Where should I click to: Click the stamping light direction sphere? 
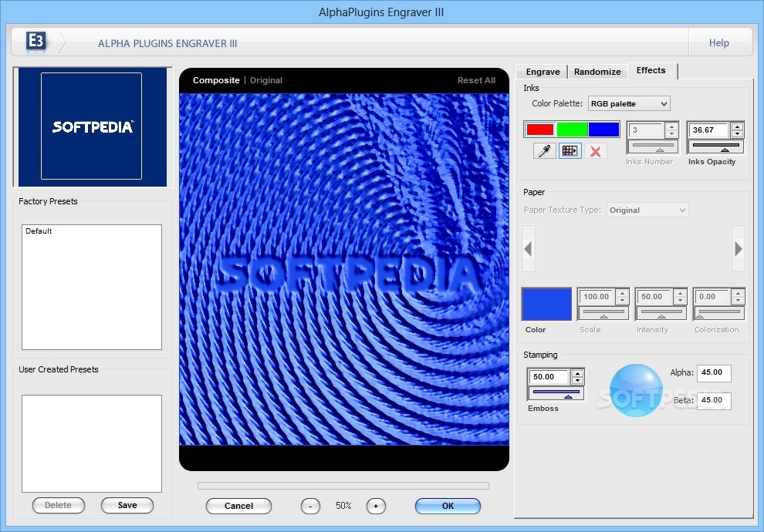coord(635,390)
